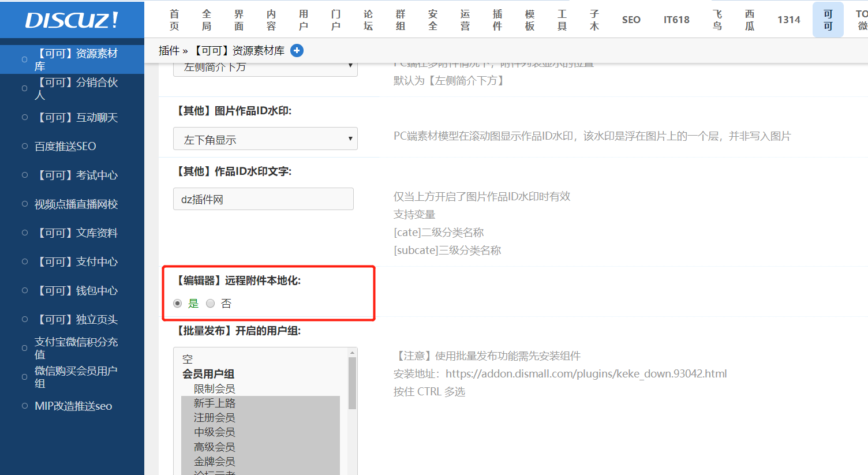Open the 内容 top menu
Viewport: 868px width, 475px height.
click(271, 20)
